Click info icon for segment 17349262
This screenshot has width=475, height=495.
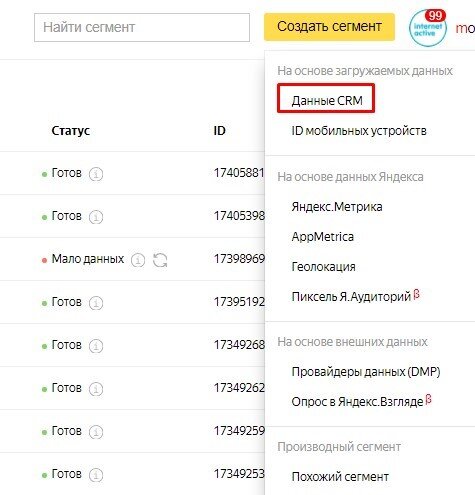click(x=96, y=389)
